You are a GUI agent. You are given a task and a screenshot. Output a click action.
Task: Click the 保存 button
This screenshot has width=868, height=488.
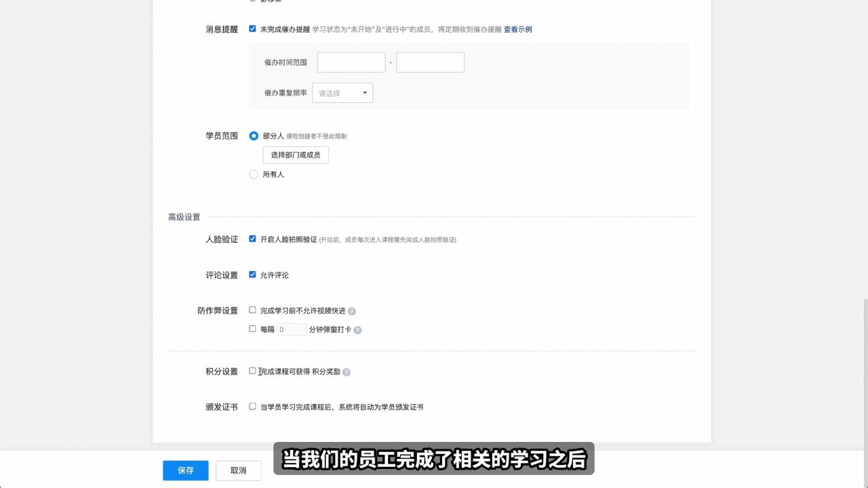tap(186, 470)
